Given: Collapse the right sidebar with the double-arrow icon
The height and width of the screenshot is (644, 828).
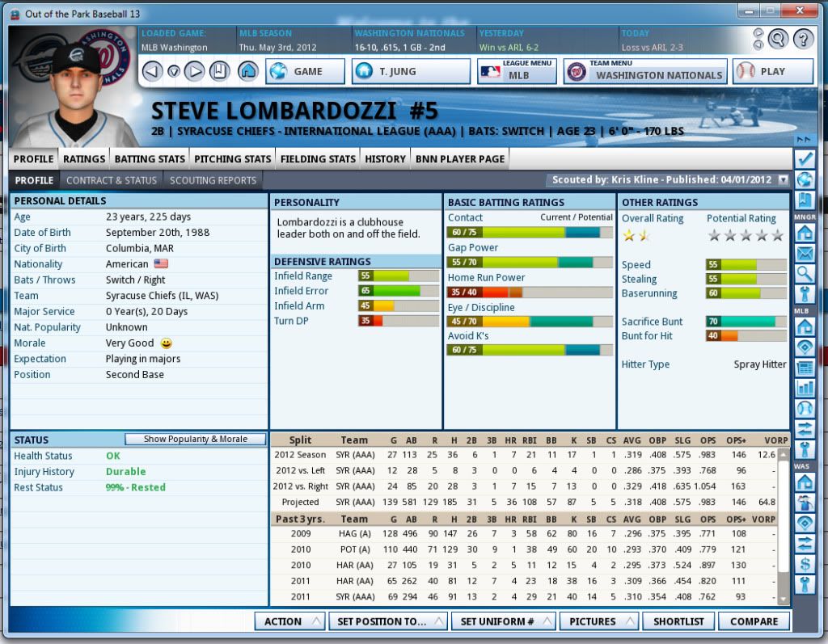Looking at the screenshot, I should tap(804, 140).
